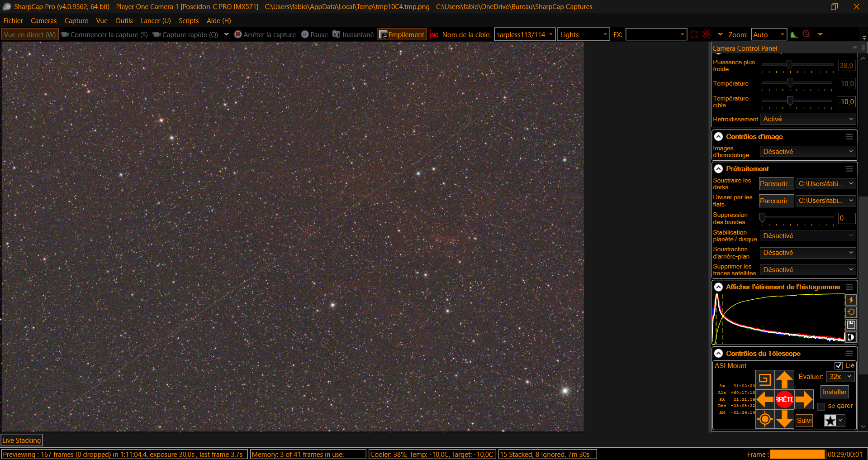
Task: Click the red square selection area icon
Action: pos(694,34)
